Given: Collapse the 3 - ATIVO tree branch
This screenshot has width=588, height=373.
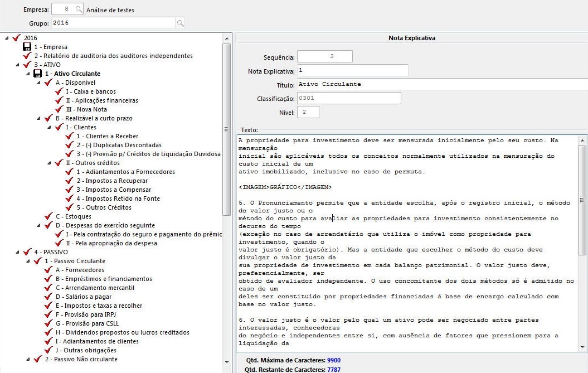Looking at the screenshot, I should coord(17,65).
